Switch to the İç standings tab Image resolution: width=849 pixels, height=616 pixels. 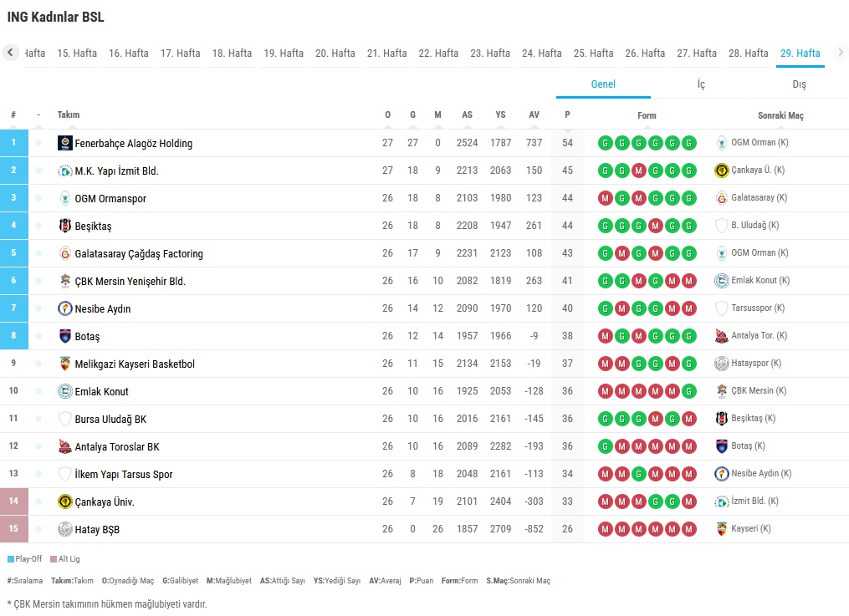pos(701,84)
